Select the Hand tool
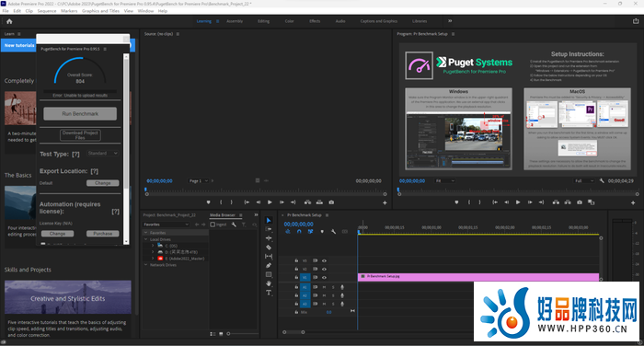644x346 pixels. [269, 283]
